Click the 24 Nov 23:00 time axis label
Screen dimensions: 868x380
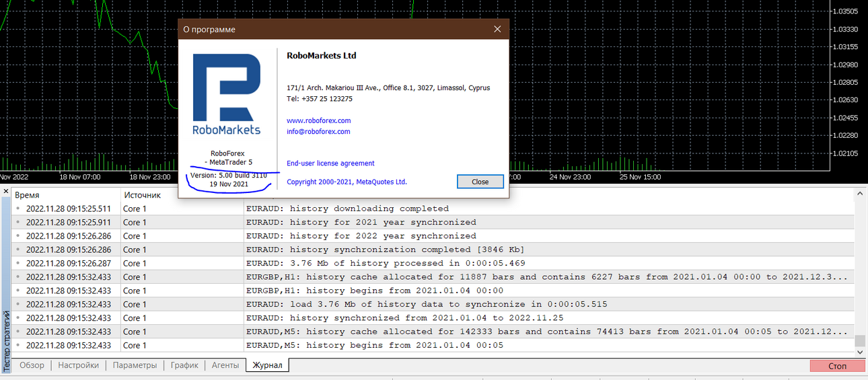click(570, 177)
